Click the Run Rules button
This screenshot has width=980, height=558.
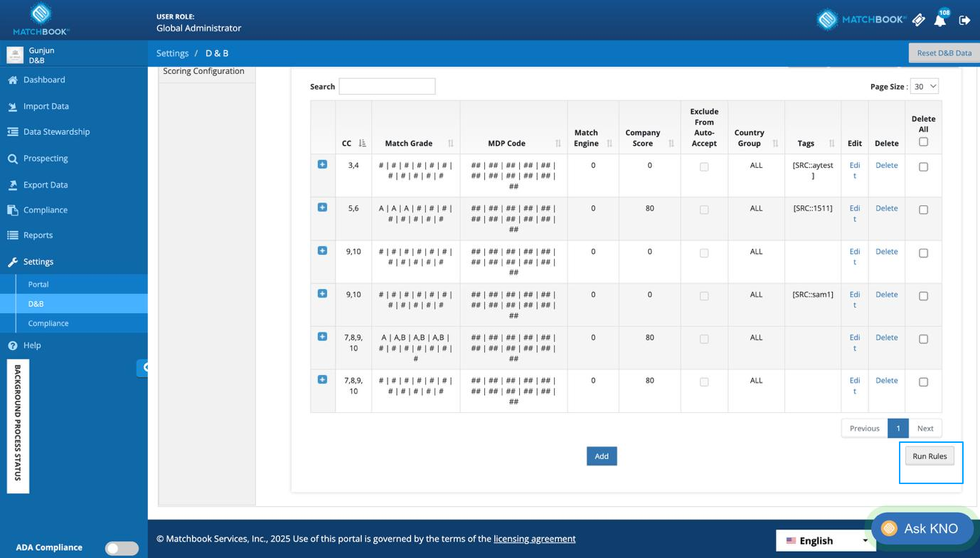click(x=930, y=456)
